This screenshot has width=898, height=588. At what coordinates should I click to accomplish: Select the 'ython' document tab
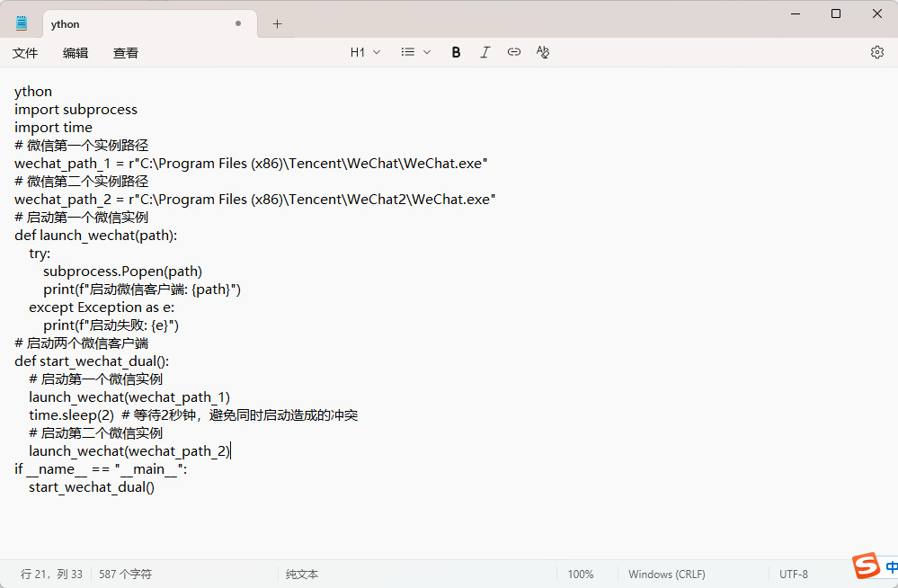(150, 24)
